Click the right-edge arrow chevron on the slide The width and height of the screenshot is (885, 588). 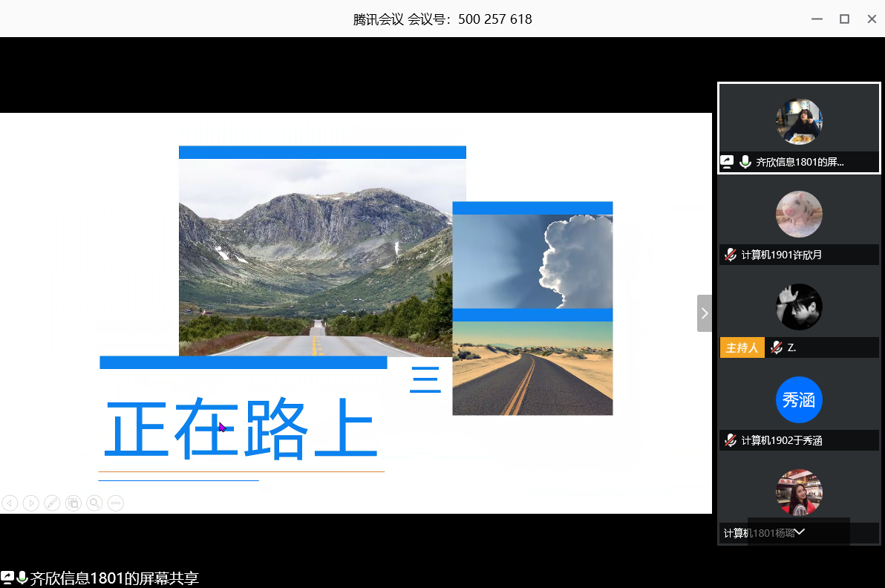click(704, 313)
